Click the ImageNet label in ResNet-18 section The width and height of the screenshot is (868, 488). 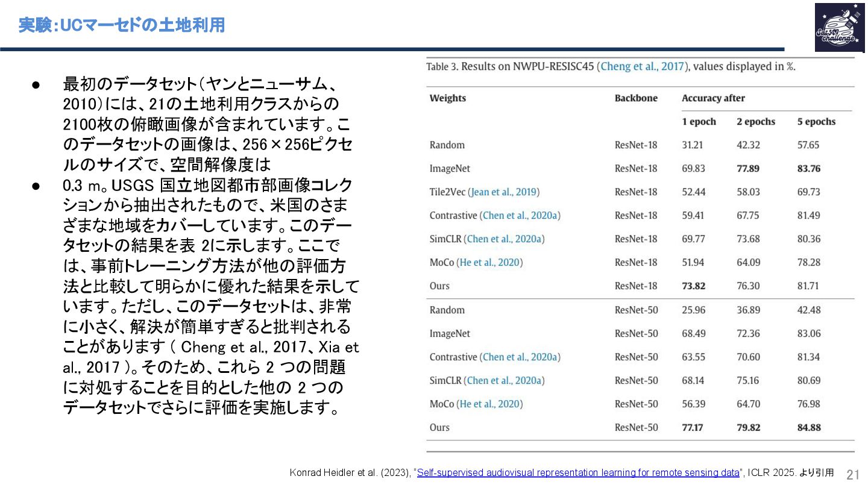coord(450,169)
